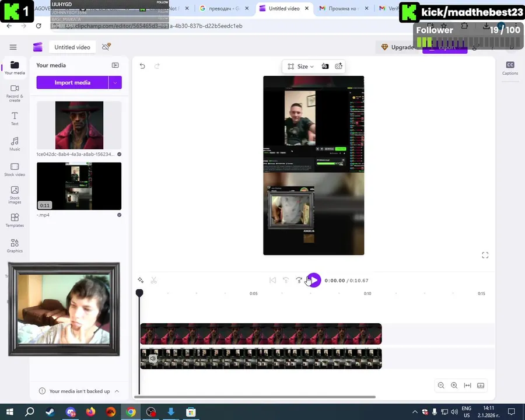
Task: Open the volume control in tray
Action: pyautogui.click(x=454, y=412)
